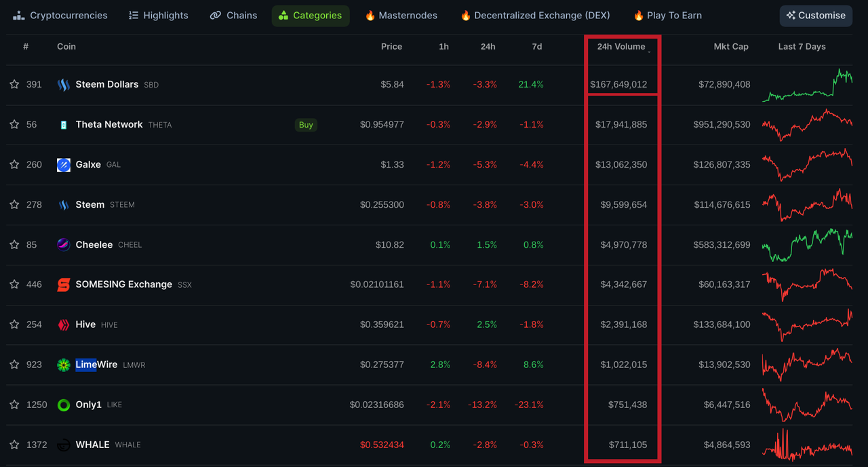Switch to the Highlights tab

click(159, 16)
